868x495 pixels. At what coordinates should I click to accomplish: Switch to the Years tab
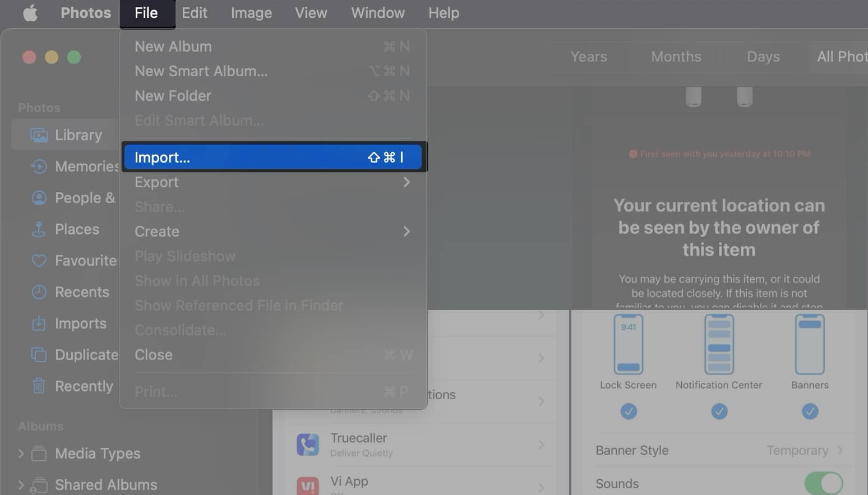pos(589,57)
